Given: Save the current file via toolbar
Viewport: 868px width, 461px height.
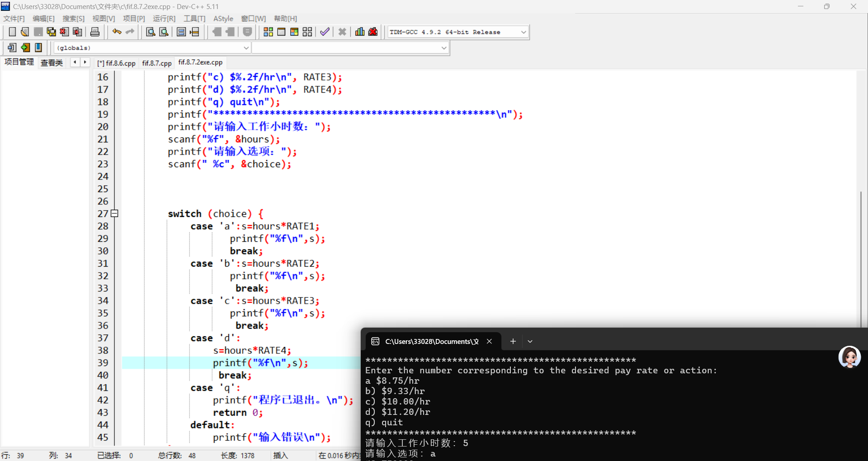Looking at the screenshot, I should [x=38, y=32].
